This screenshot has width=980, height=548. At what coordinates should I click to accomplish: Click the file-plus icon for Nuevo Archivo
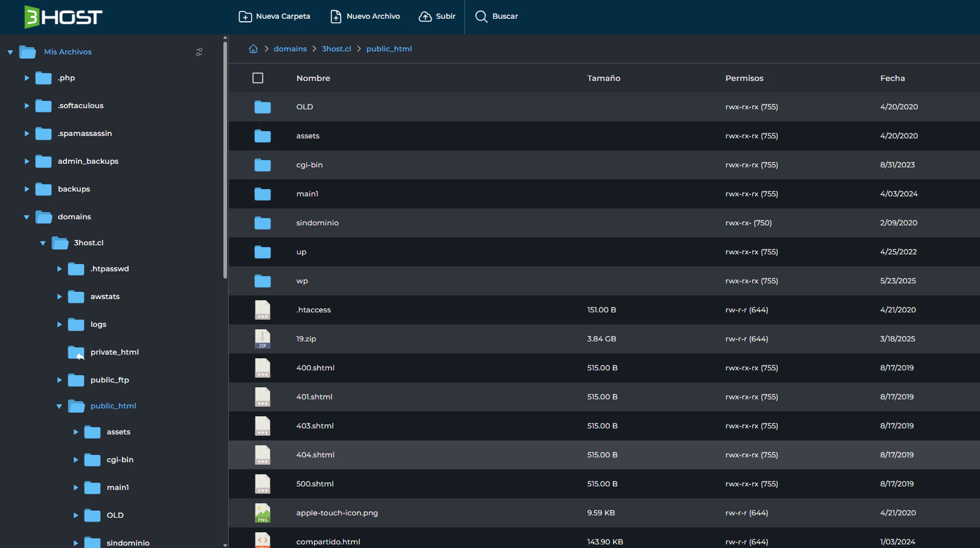[x=336, y=16]
